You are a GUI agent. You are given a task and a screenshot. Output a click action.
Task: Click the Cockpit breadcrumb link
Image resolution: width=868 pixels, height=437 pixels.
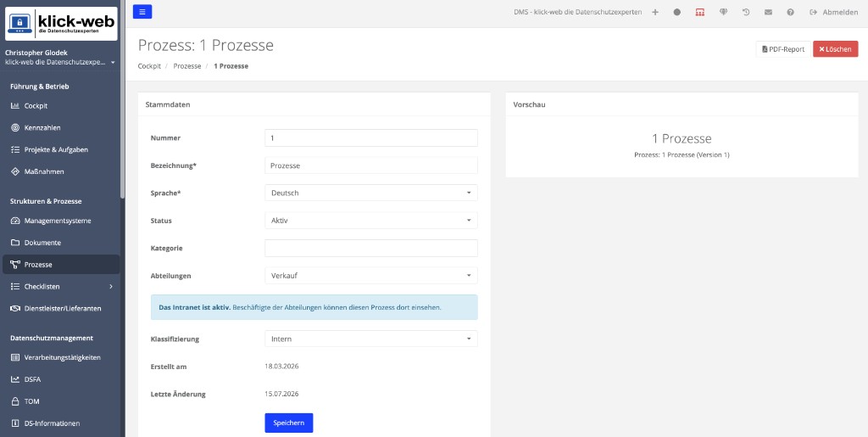149,66
